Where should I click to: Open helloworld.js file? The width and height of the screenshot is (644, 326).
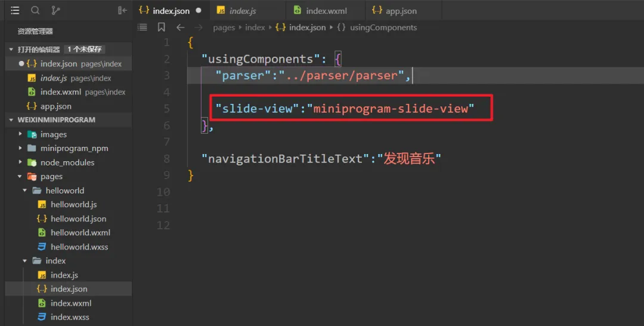pos(68,204)
